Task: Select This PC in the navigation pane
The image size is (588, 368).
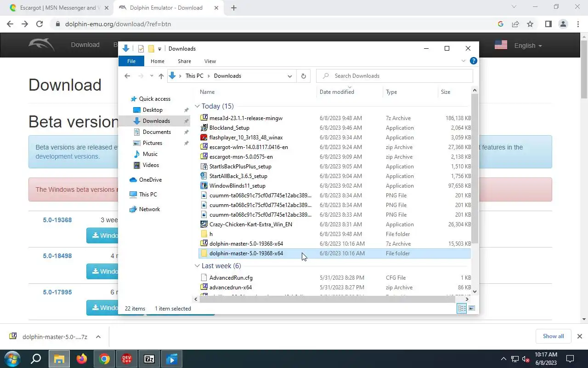Action: click(x=148, y=195)
